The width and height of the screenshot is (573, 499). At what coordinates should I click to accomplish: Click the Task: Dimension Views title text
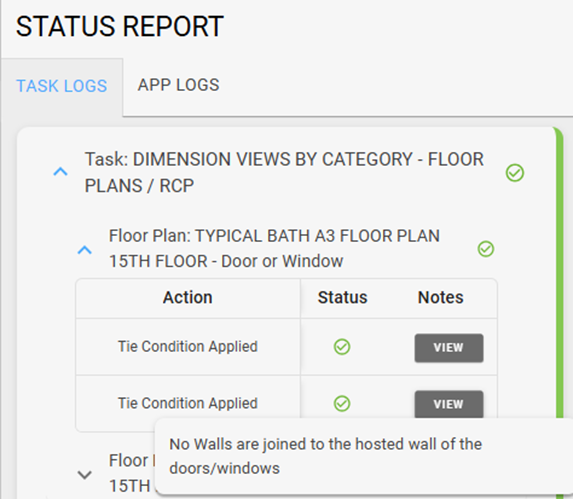(x=284, y=172)
